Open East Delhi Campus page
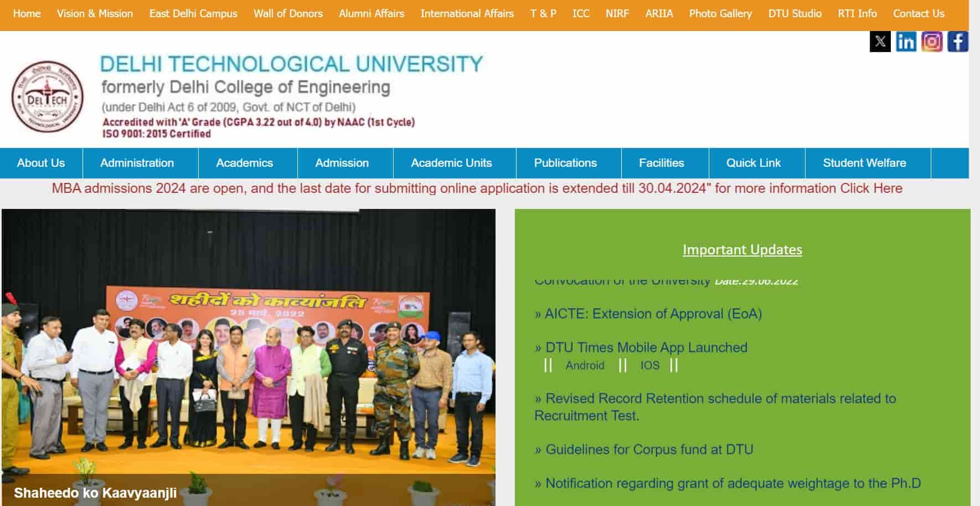This screenshot has height=506, width=980. 193,13
